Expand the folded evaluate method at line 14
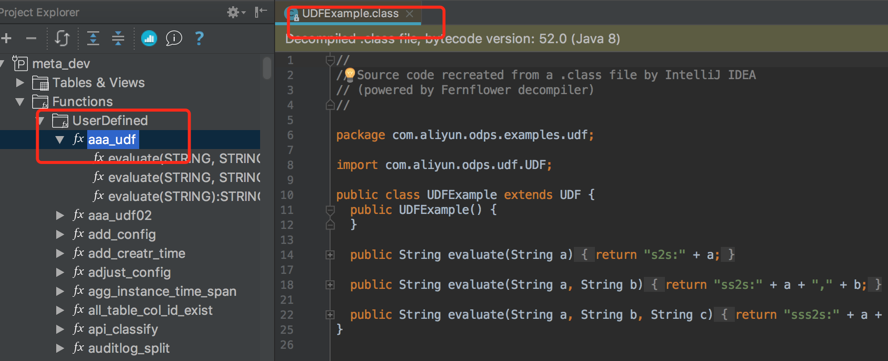 330,255
